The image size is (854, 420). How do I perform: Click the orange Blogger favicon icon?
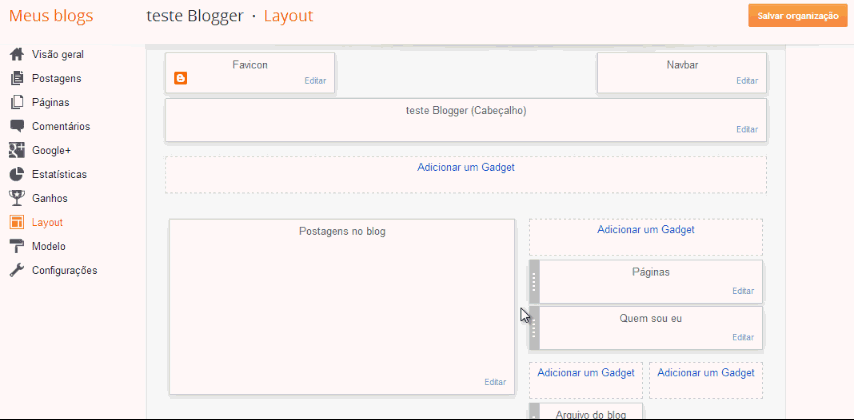[x=181, y=78]
